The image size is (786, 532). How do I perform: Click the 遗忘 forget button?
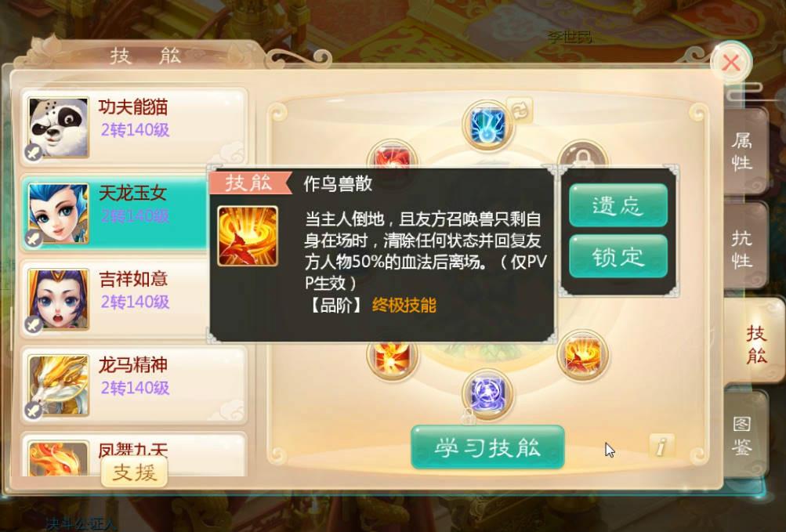[x=618, y=205]
